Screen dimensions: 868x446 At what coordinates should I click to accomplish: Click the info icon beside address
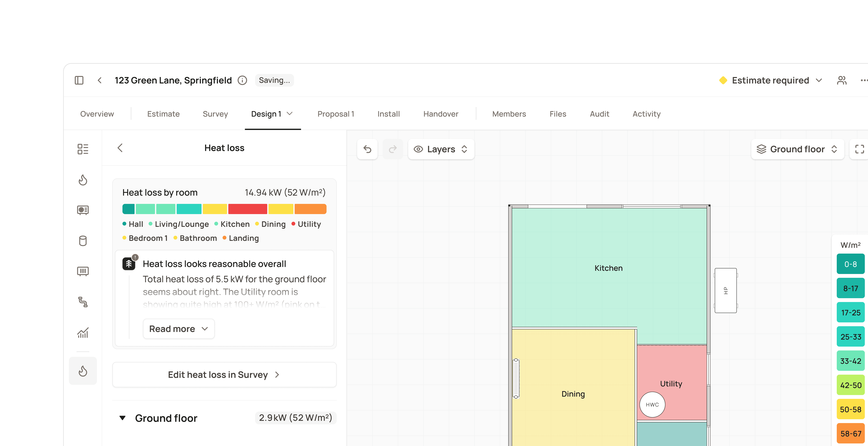tap(242, 80)
